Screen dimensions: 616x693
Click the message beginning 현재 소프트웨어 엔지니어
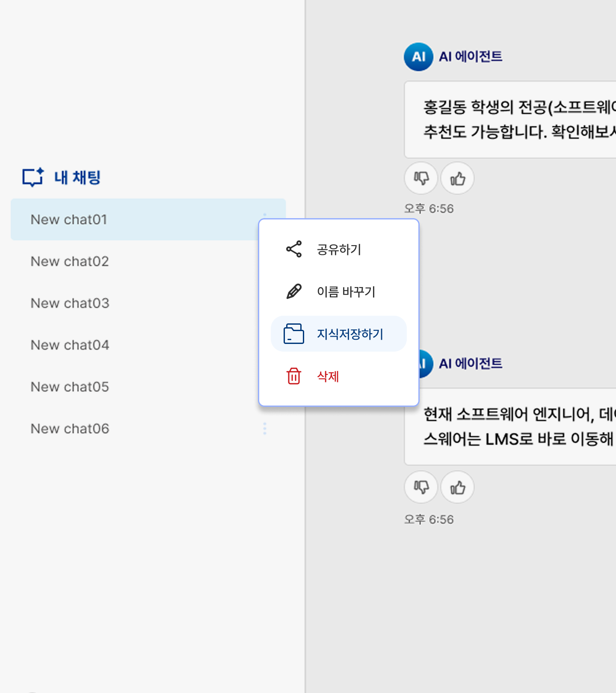510,426
